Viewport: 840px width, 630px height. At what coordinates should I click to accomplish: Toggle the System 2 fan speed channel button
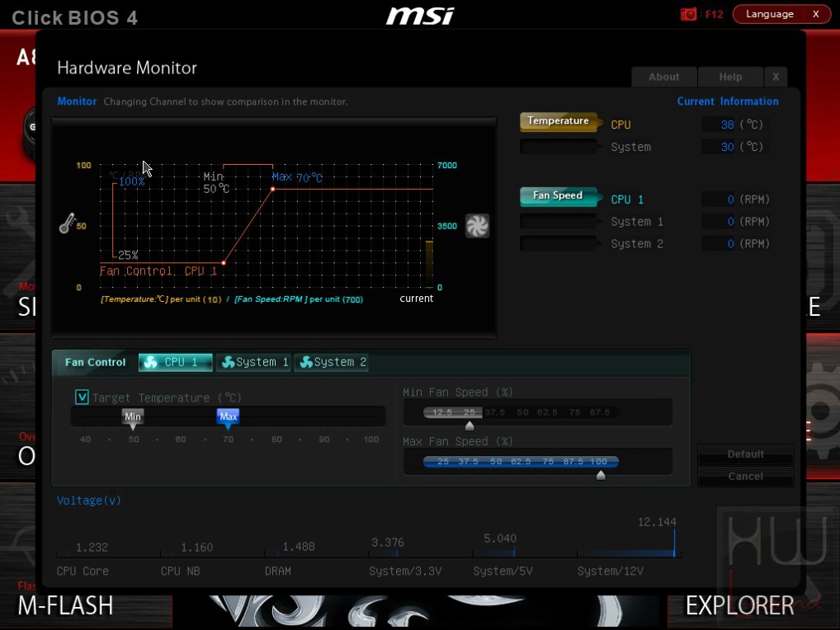(x=559, y=243)
